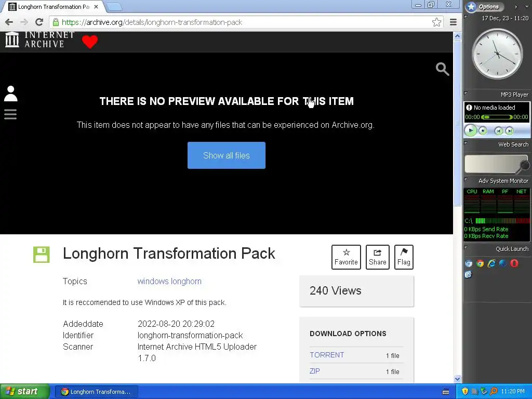
Task: Skip to previous track in MP3 Player
Action: tap(498, 131)
